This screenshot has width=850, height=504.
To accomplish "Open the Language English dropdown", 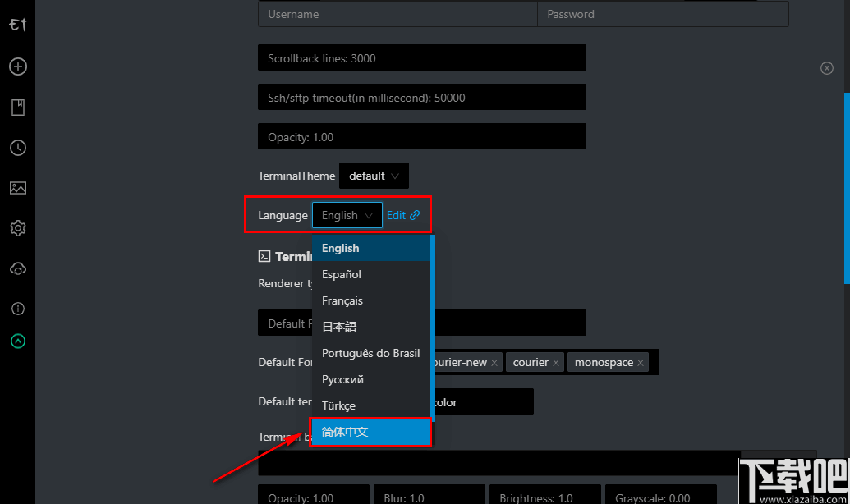I will 347,215.
